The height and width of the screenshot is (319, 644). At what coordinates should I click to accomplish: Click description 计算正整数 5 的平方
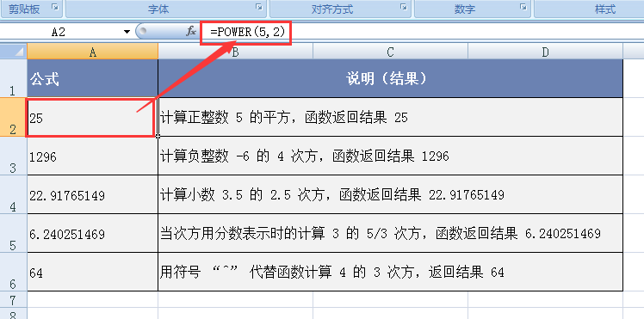pyautogui.click(x=390, y=117)
